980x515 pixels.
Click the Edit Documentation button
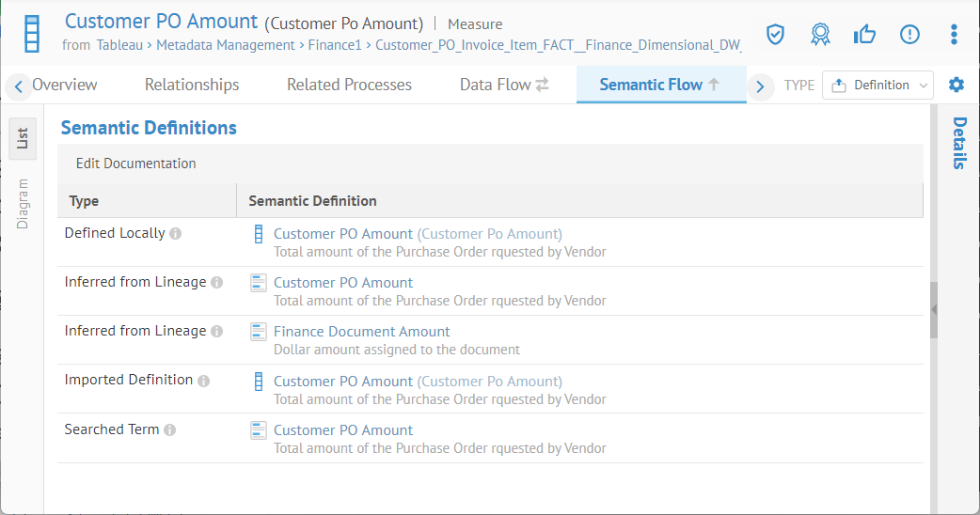(136, 164)
